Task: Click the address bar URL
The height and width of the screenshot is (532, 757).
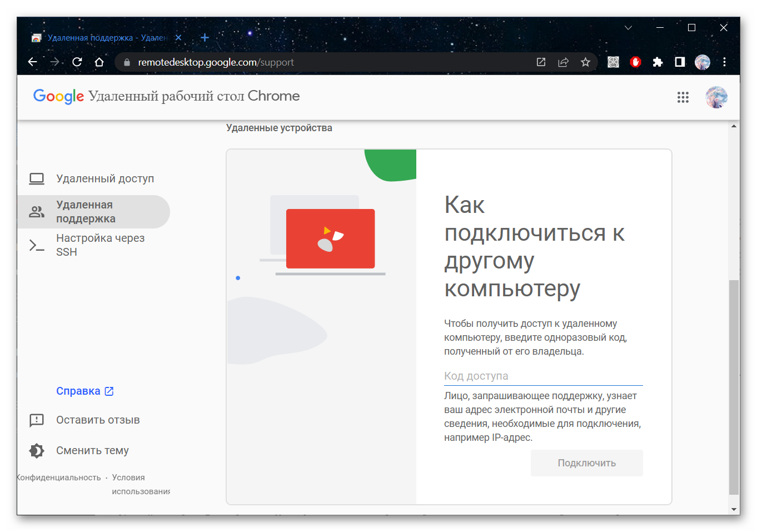Action: coord(216,62)
